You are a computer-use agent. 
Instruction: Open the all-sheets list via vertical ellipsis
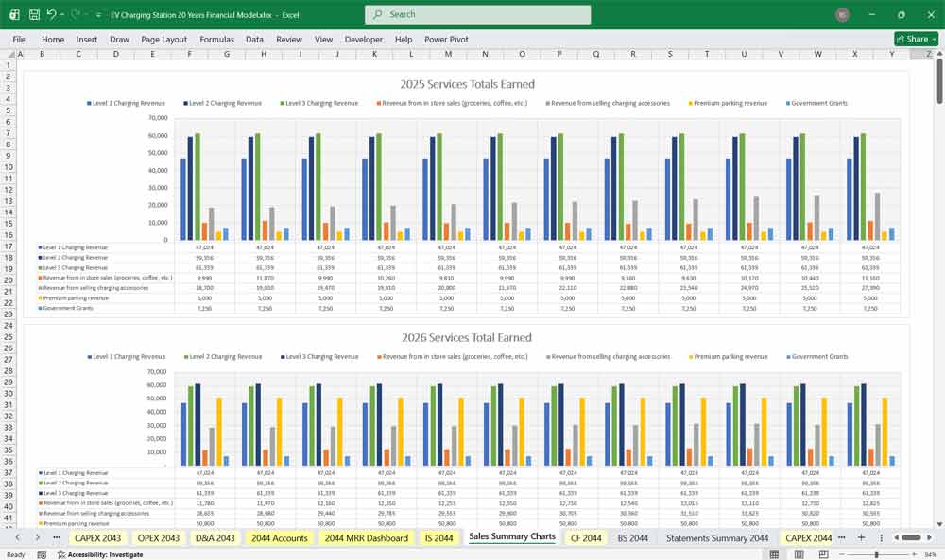(882, 538)
